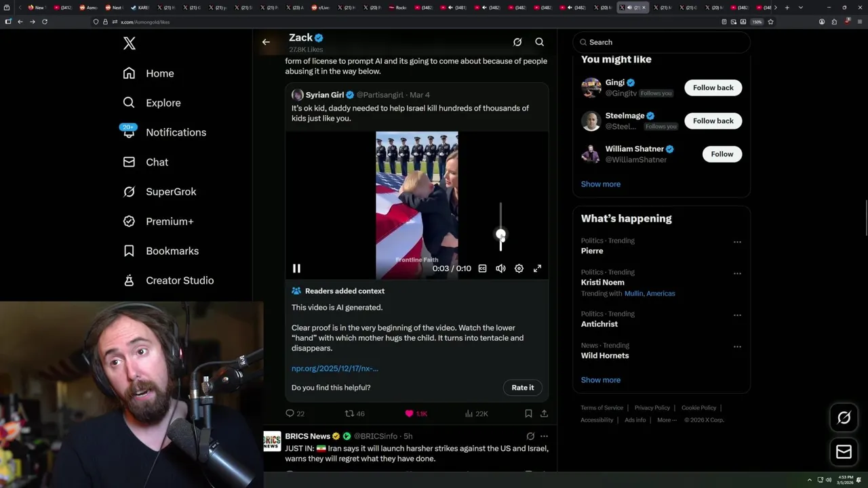Screen dimensions: 868x488
Task: Open the Kristi Noem trending topic
Action: [x=602, y=282]
